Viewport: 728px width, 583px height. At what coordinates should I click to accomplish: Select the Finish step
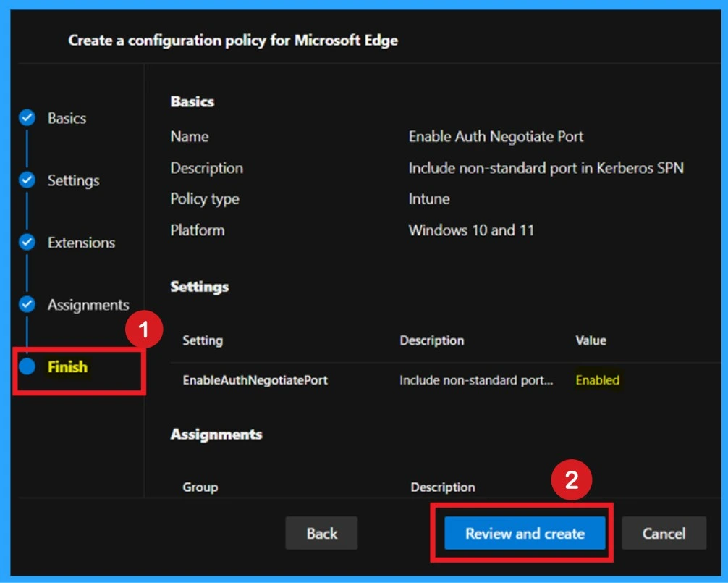67,367
